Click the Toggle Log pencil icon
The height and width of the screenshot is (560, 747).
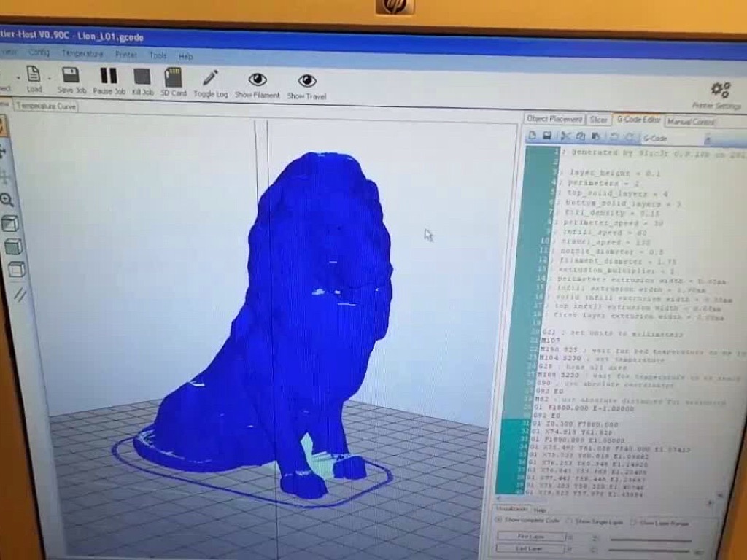pyautogui.click(x=210, y=78)
